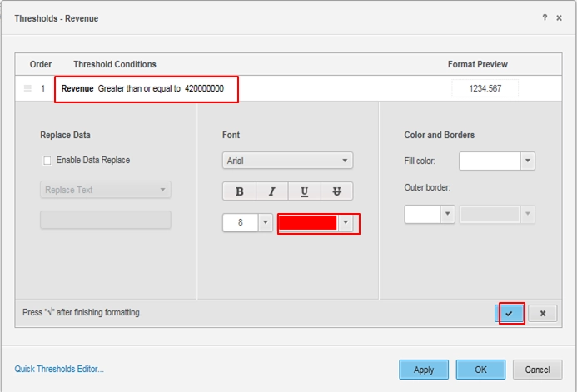
Task: Expand the Fill color dropdown
Action: [x=526, y=161]
